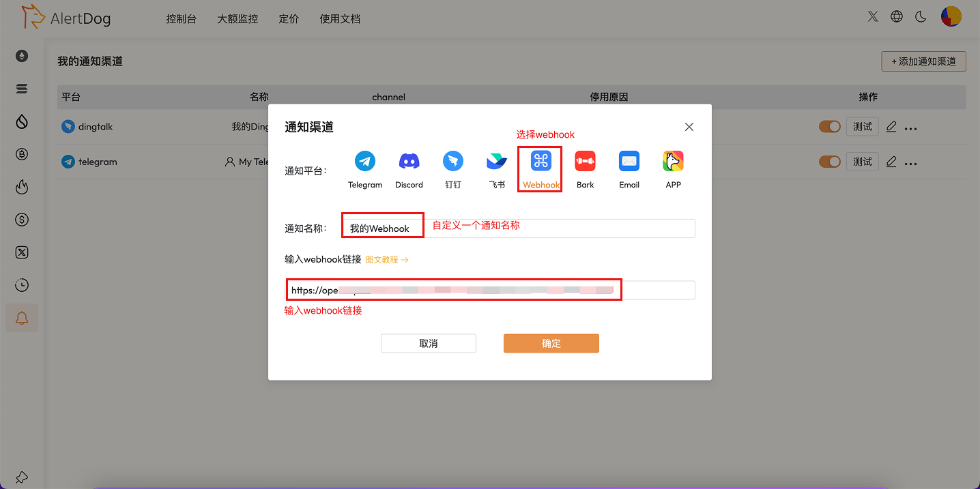Disable the dingtalk channel toggle
This screenshot has width=980, height=489.
tap(829, 126)
